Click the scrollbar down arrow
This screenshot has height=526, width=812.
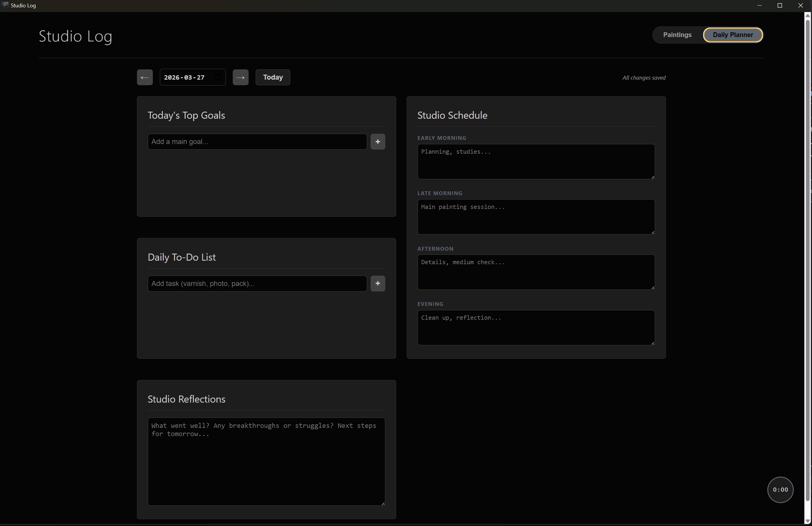coord(808,521)
